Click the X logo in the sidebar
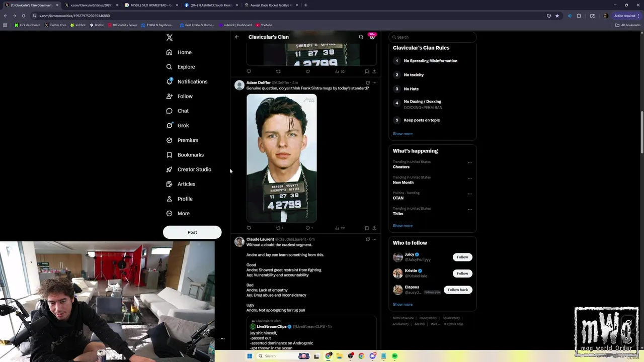 pos(170,38)
